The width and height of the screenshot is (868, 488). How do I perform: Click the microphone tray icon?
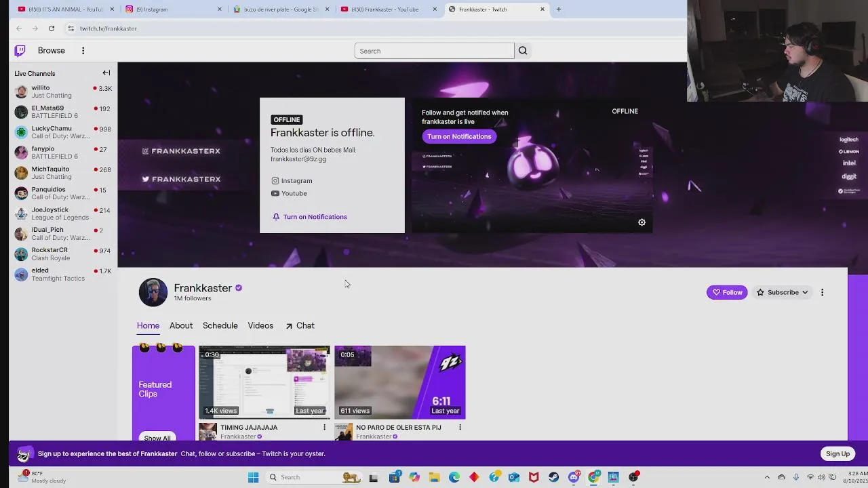pyautogui.click(x=796, y=477)
